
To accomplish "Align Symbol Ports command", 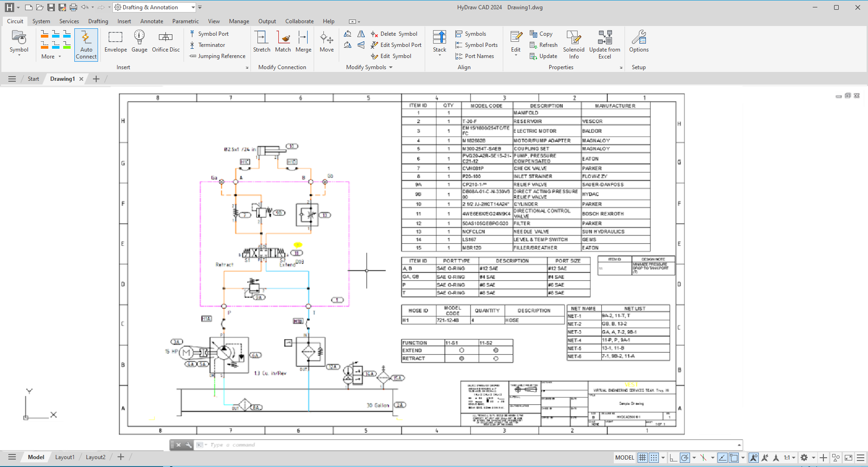I will (476, 45).
